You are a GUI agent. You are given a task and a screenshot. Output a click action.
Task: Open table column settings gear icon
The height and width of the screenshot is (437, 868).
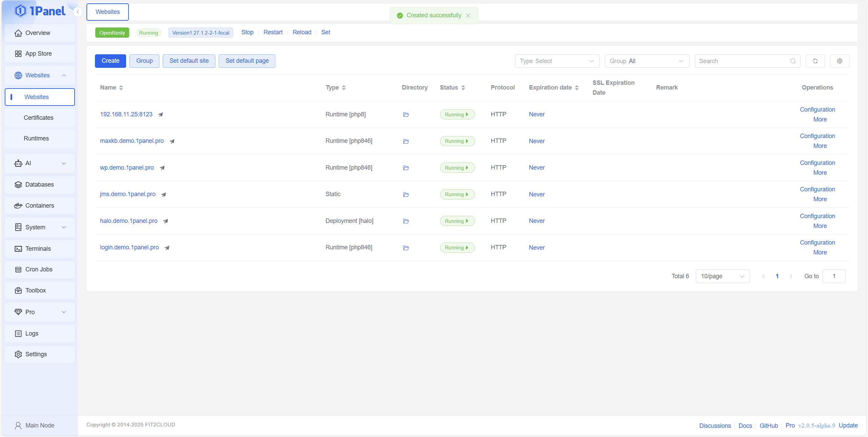(840, 61)
